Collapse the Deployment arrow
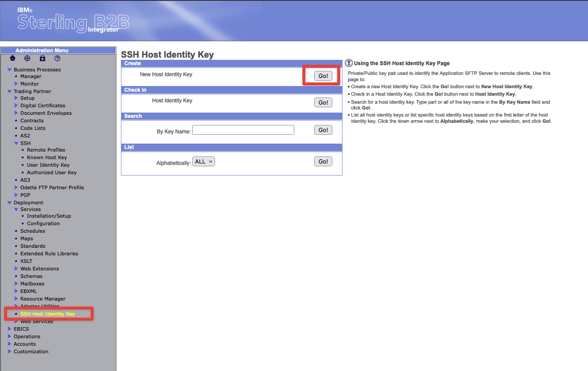 [10, 203]
